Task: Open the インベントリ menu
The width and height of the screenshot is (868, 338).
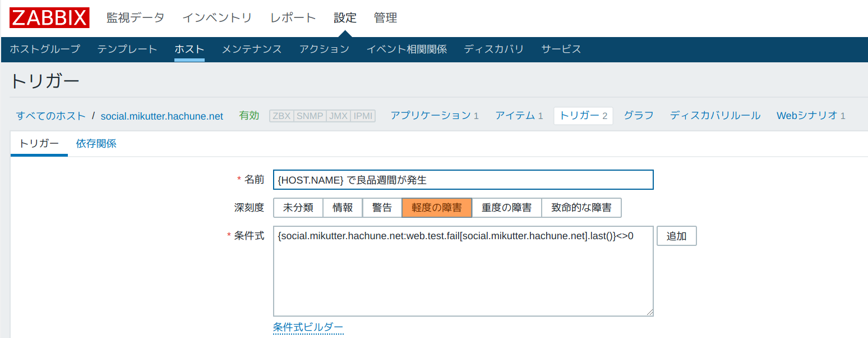Action: click(x=217, y=17)
